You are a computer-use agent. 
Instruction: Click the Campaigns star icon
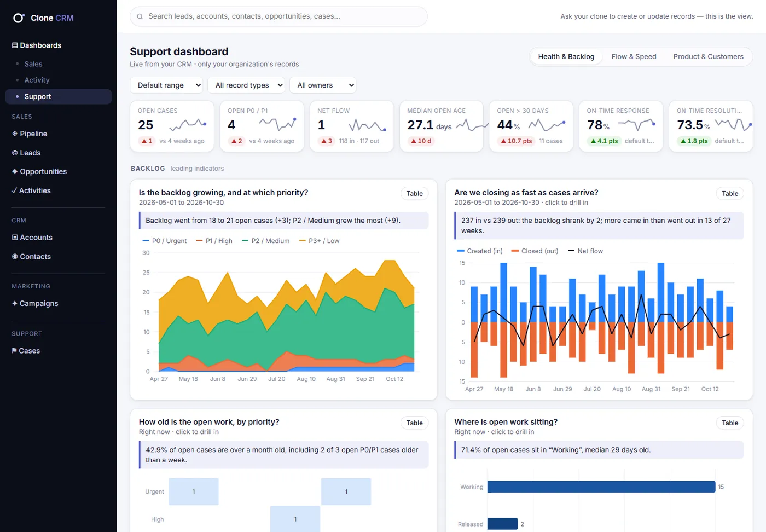pyautogui.click(x=15, y=303)
